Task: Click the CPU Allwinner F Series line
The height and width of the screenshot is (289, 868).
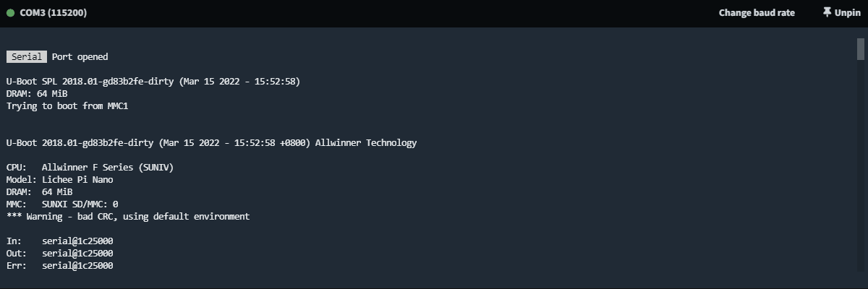Action: pyautogui.click(x=90, y=168)
